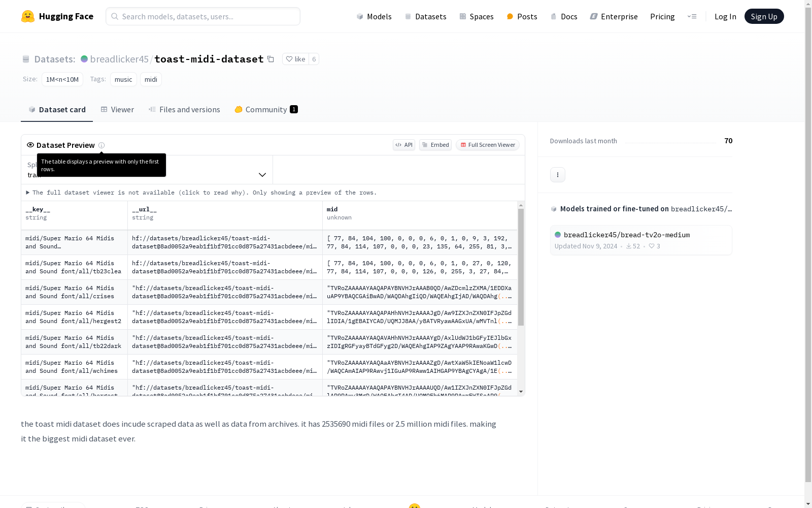
Task: Click the key cell ending in tb22dark
Action: [x=74, y=342]
